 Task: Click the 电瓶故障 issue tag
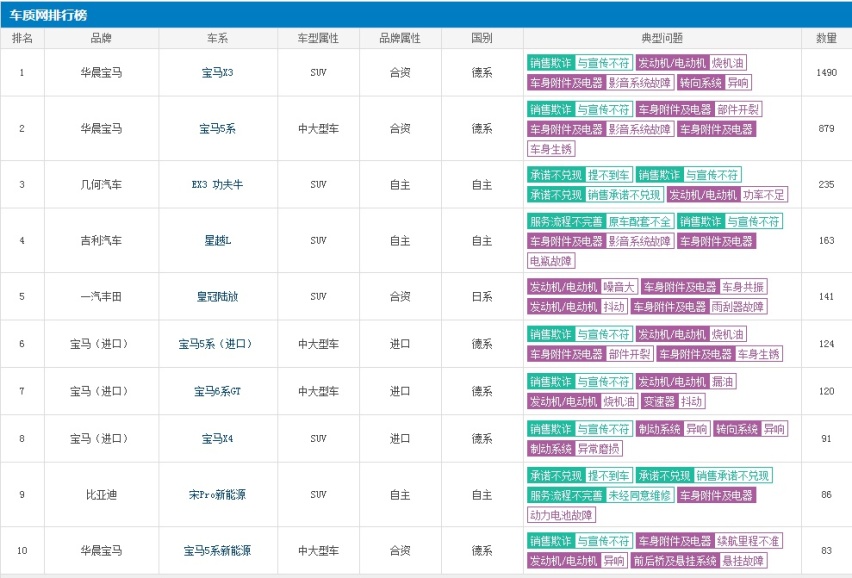(551, 261)
